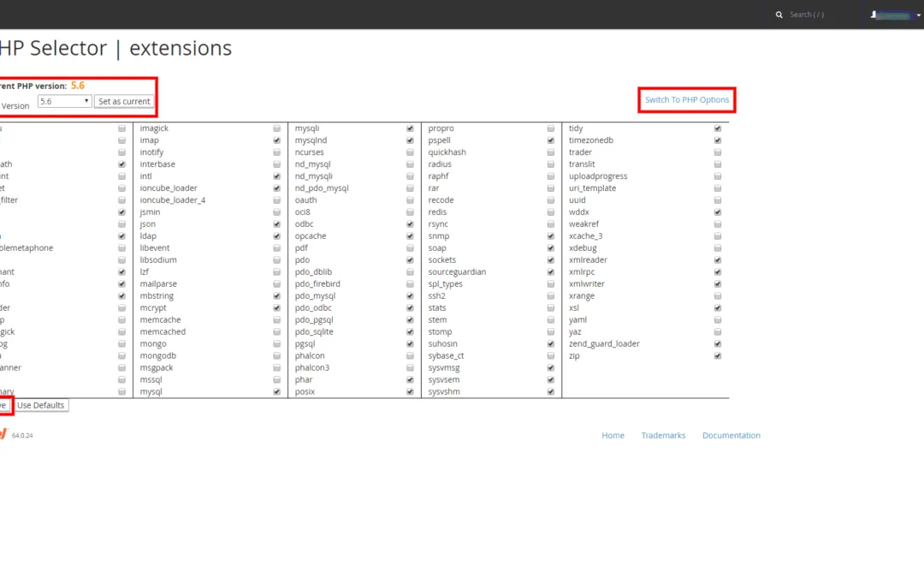
Task: Open the Documentation footer link
Action: click(731, 435)
